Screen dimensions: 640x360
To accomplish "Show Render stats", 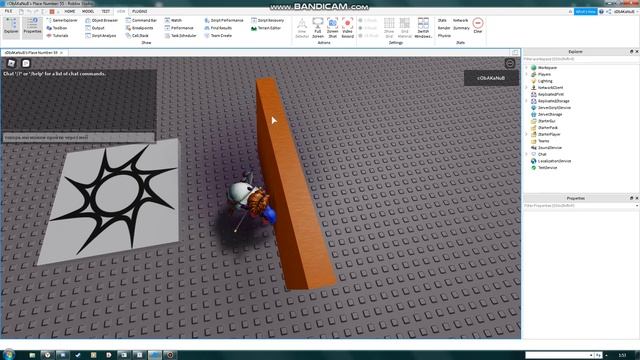I will (444, 28).
